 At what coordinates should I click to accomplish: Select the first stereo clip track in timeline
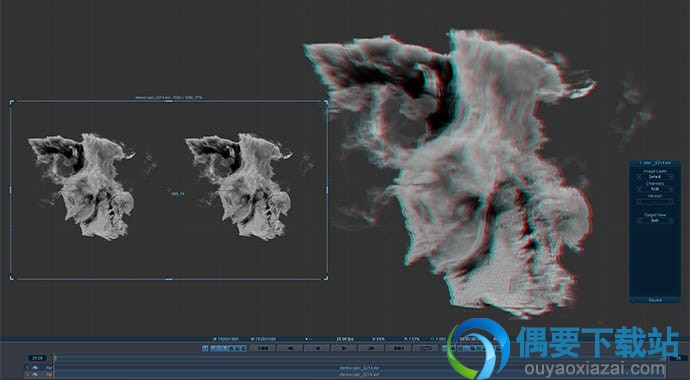[x=359, y=367]
